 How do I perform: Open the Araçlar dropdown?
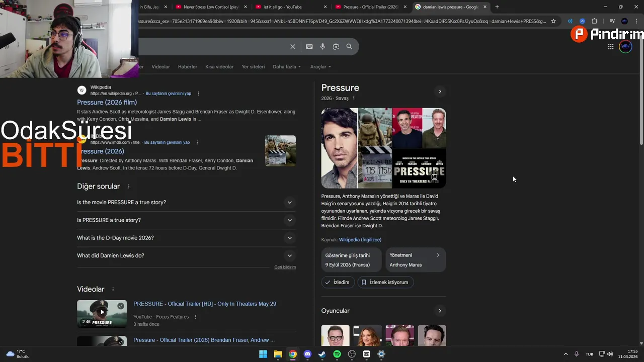pyautogui.click(x=320, y=67)
